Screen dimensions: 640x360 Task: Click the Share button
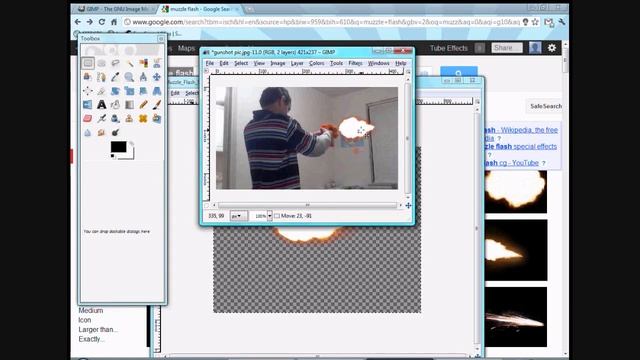coord(507,48)
